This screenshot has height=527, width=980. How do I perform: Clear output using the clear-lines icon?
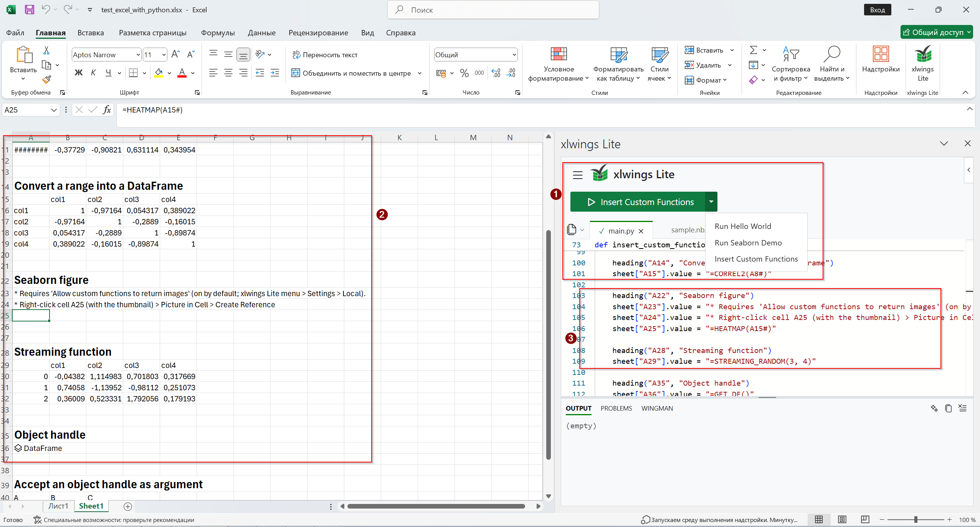962,408
